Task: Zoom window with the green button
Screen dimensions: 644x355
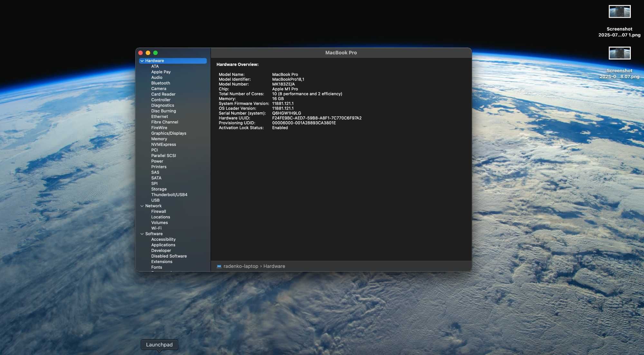Action: click(x=155, y=53)
